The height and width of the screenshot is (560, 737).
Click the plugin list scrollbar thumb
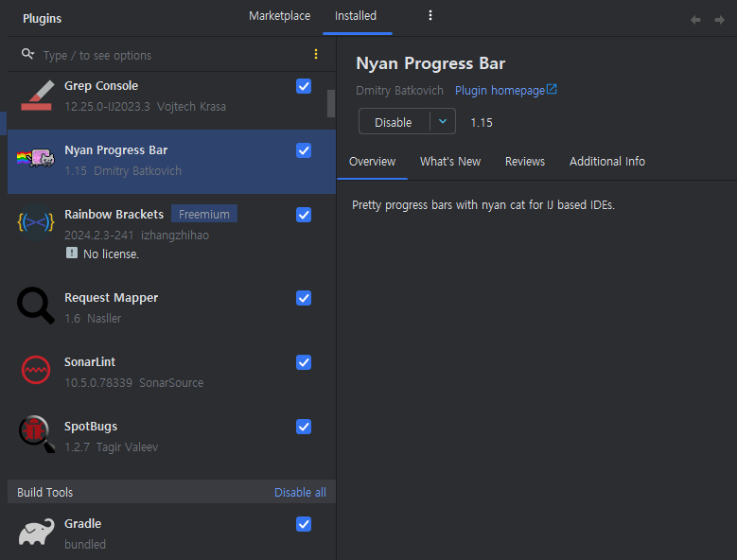(331, 103)
